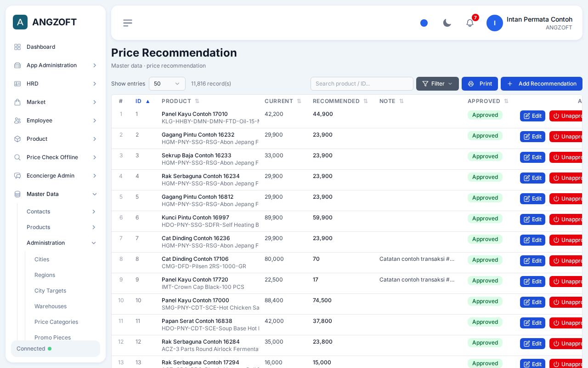Expand Price Check Offline menu

tap(56, 157)
